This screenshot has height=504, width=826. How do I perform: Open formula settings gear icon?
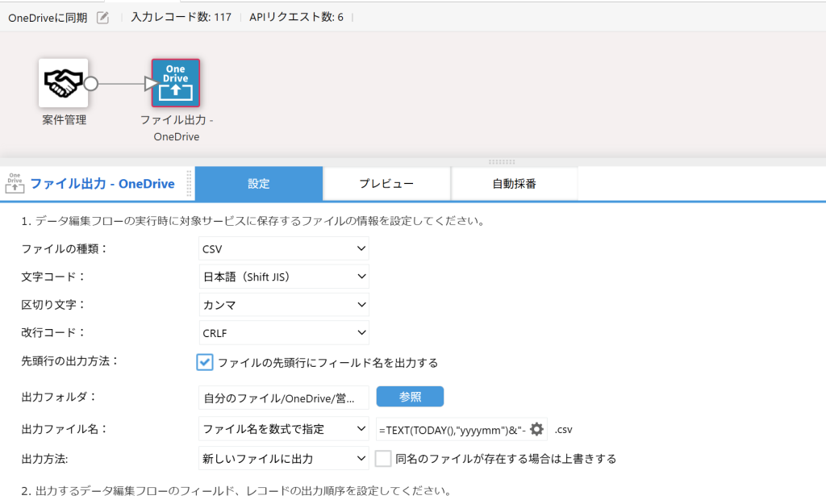click(x=536, y=429)
